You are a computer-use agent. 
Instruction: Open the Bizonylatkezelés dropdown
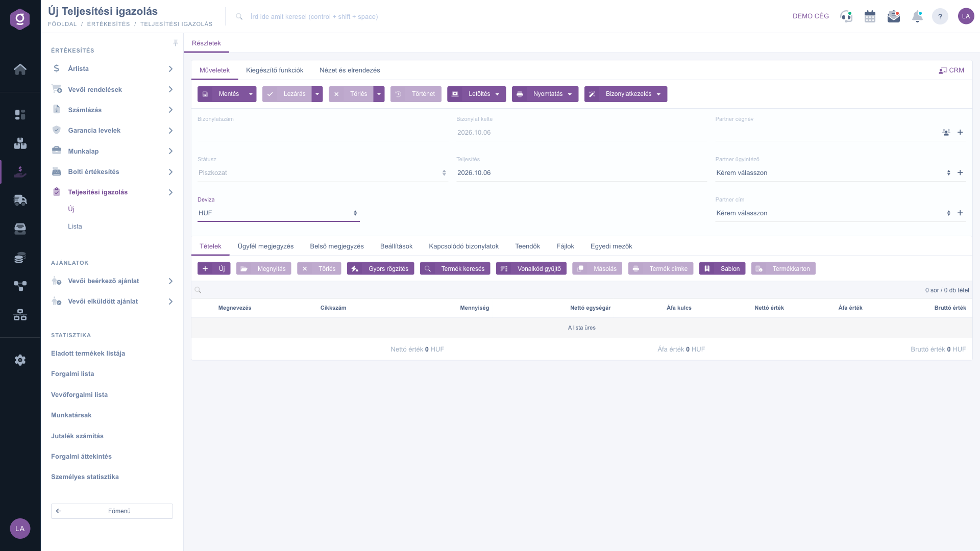626,94
